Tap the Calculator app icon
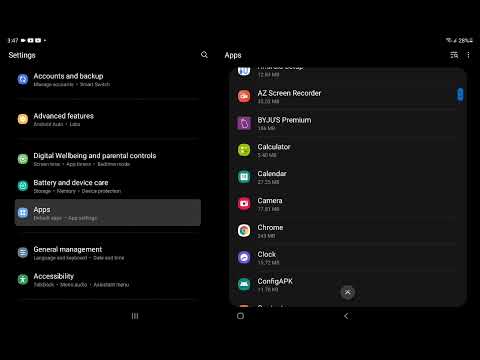The image size is (480, 360). 244,150
